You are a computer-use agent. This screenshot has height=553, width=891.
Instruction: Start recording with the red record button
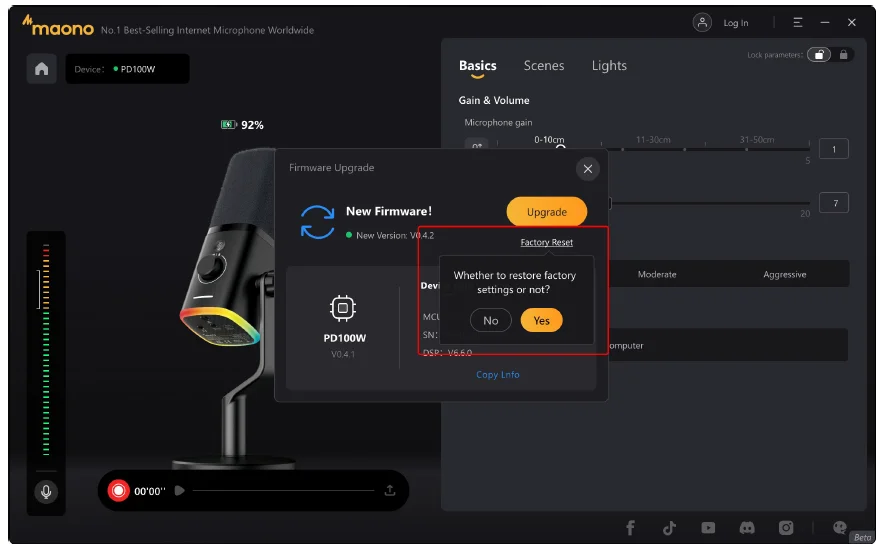pyautogui.click(x=119, y=490)
